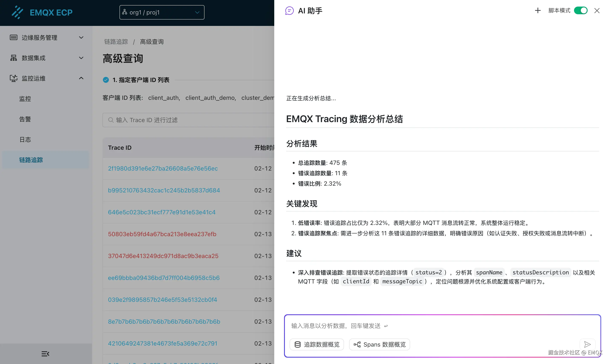Open trace 50803eb59fd4a67bca213e8eea237efb link
Viewport: 611px width, 364px height.
tap(162, 234)
